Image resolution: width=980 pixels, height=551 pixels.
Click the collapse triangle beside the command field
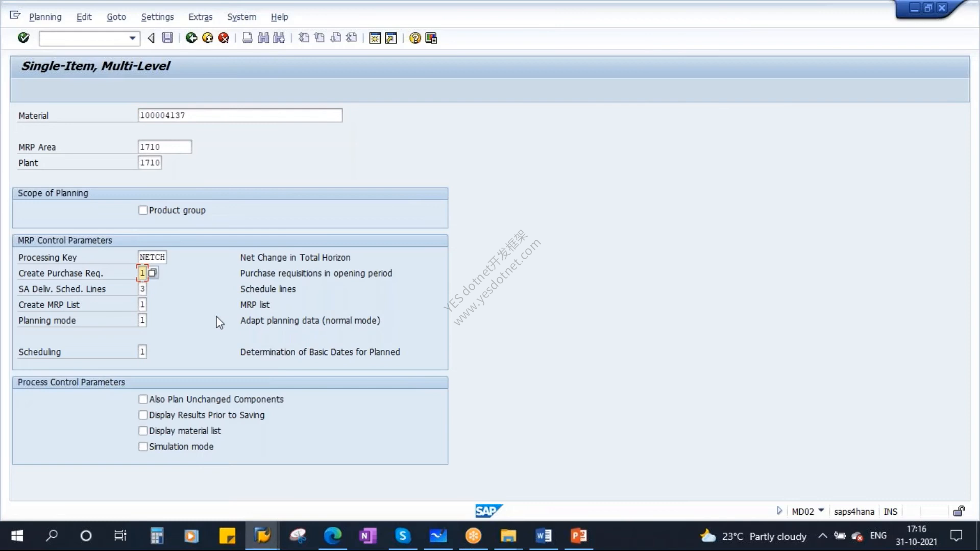tap(151, 38)
